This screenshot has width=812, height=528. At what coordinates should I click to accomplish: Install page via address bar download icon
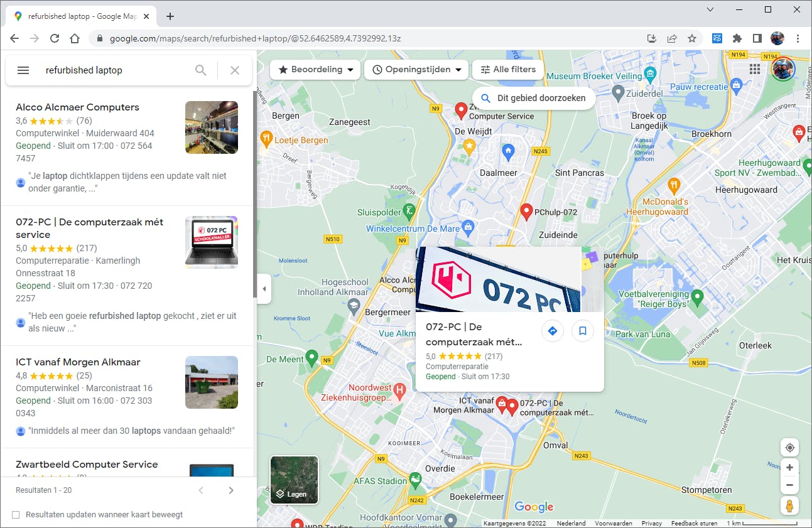point(652,38)
